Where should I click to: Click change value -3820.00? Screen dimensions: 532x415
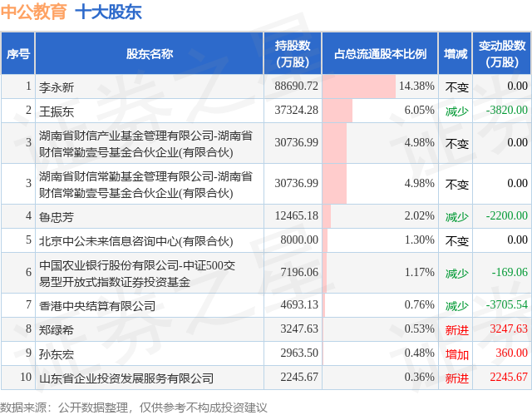pyautogui.click(x=507, y=110)
